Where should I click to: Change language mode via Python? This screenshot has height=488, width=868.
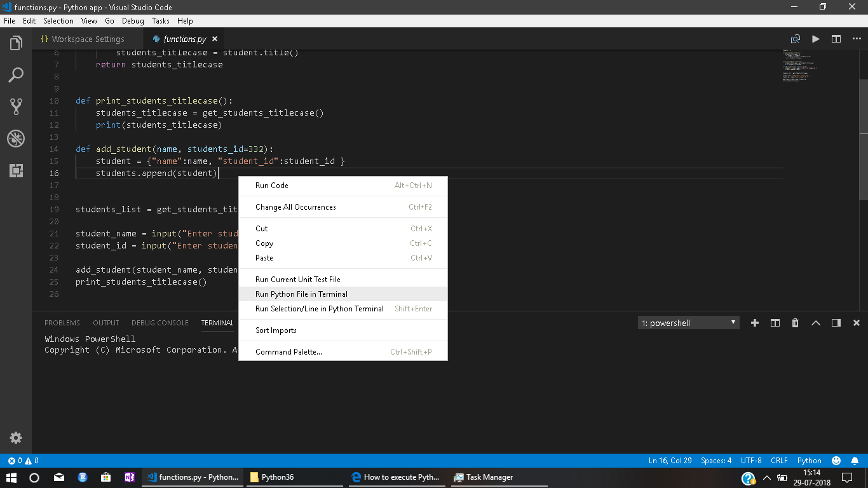coord(810,461)
